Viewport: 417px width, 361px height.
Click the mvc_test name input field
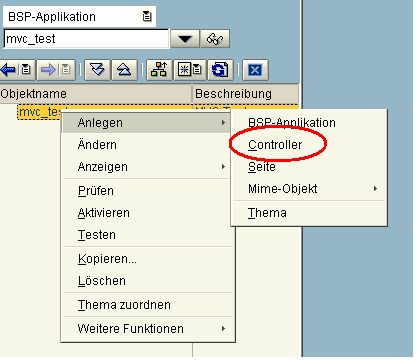87,39
